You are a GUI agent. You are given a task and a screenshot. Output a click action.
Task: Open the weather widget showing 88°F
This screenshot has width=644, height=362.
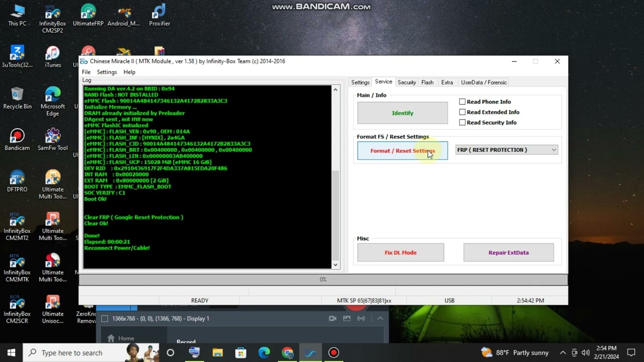click(514, 352)
